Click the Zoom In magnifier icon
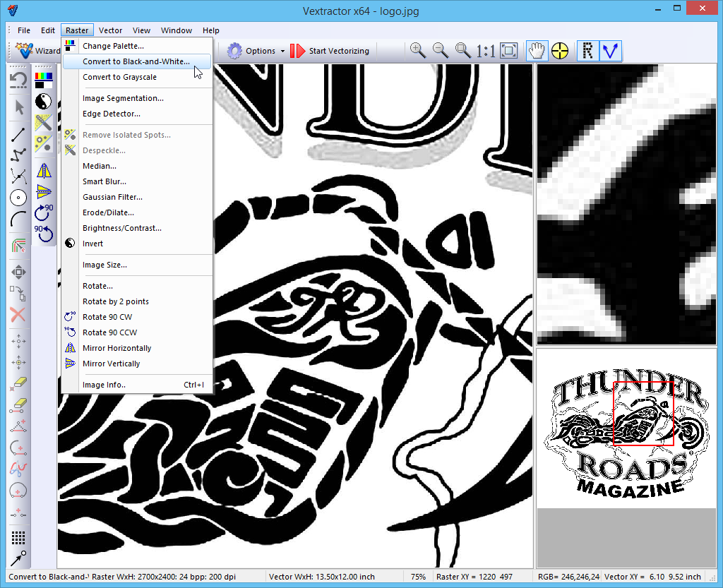 [x=418, y=50]
